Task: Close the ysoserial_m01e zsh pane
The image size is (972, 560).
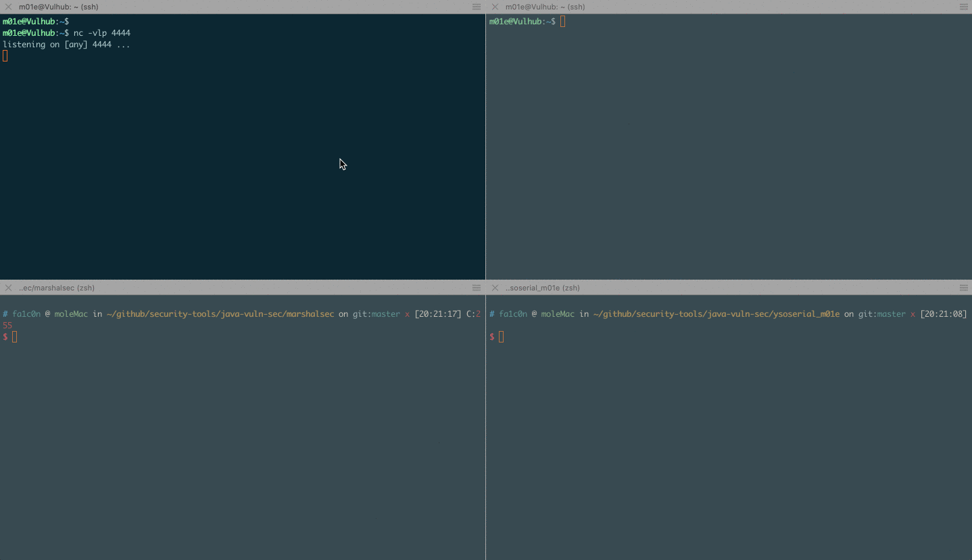Action: click(495, 288)
